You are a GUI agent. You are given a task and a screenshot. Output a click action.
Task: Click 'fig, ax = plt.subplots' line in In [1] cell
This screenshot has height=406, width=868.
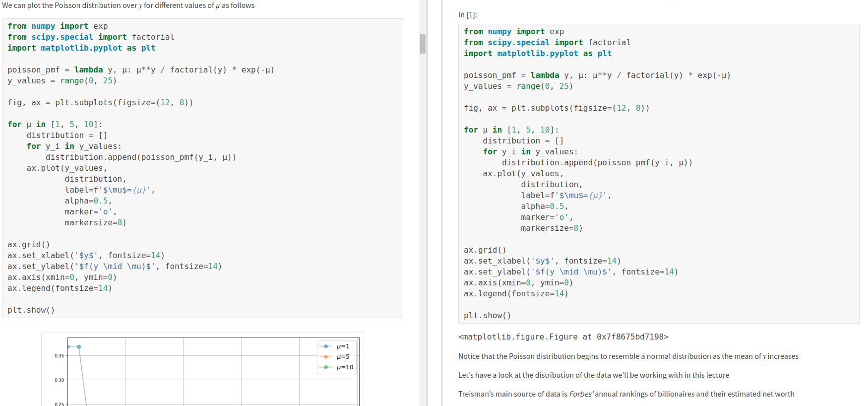point(557,108)
